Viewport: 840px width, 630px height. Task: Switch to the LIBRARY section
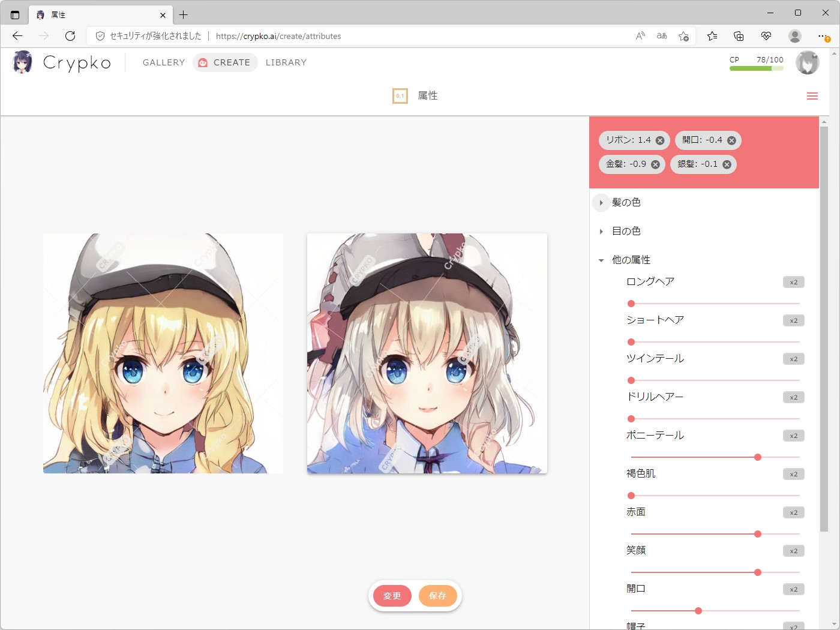(286, 62)
